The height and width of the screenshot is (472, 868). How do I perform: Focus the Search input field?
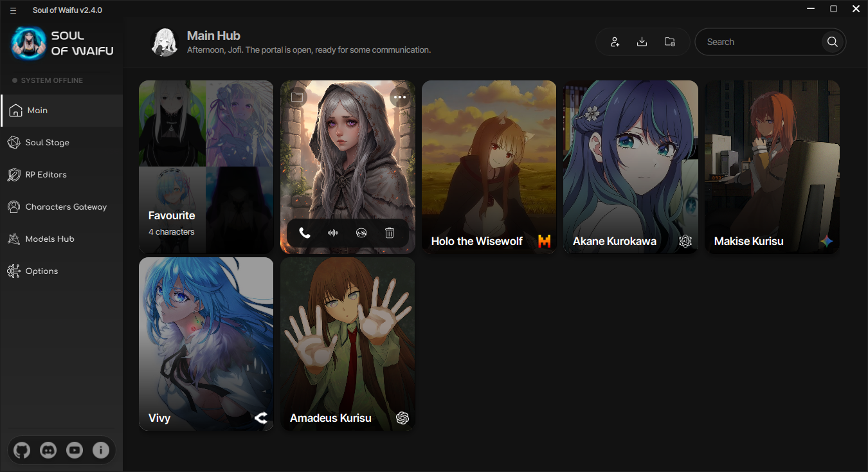click(761, 42)
